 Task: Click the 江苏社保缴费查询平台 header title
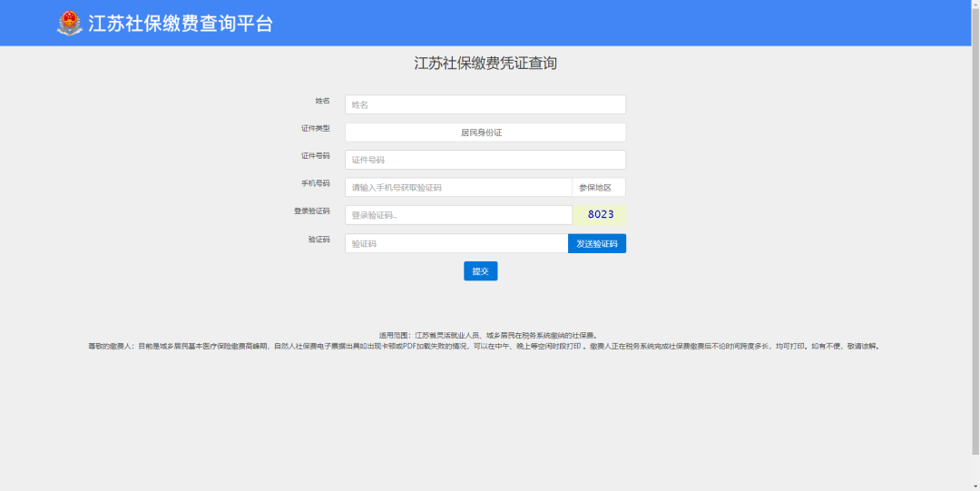[180, 24]
